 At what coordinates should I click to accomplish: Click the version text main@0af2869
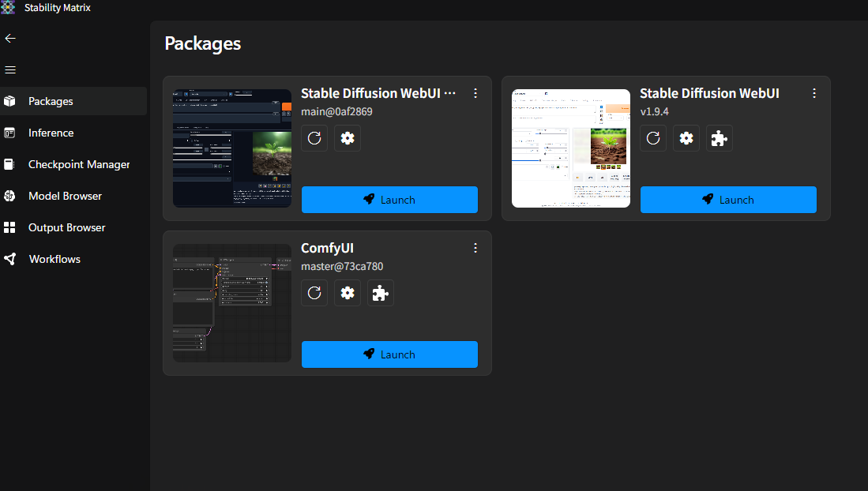coord(336,111)
